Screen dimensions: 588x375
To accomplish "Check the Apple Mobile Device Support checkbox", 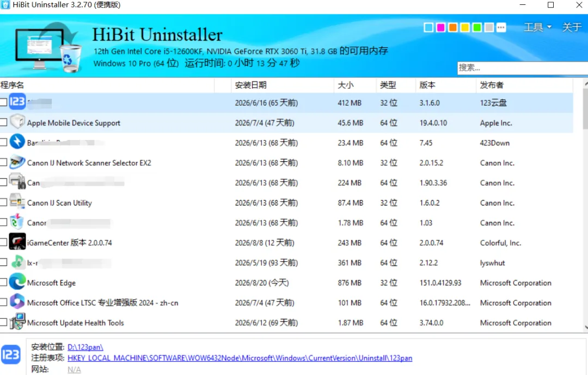I will (3, 123).
